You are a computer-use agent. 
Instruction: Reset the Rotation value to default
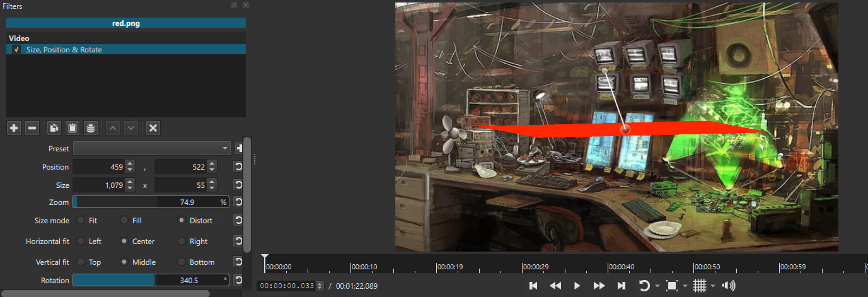point(238,280)
